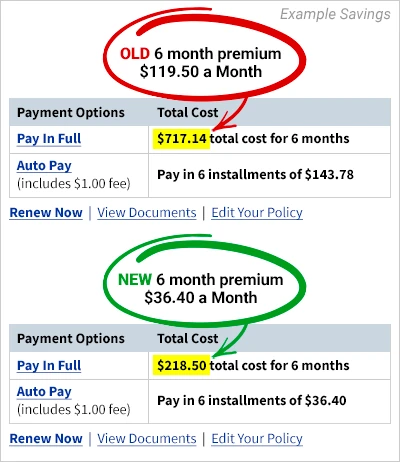Click the Pay In Full link in old premium table
The image size is (400, 462).
tap(49, 139)
